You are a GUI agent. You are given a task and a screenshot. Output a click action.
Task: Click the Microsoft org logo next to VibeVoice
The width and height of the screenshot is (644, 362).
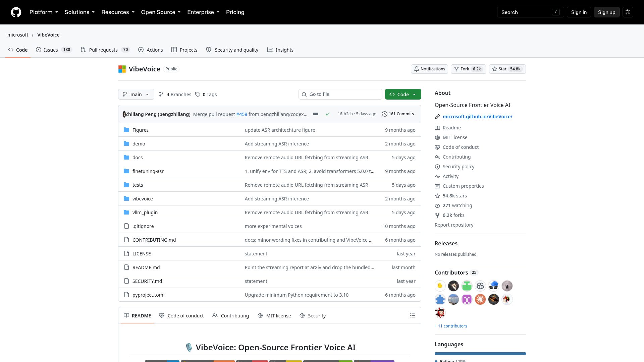pos(122,69)
